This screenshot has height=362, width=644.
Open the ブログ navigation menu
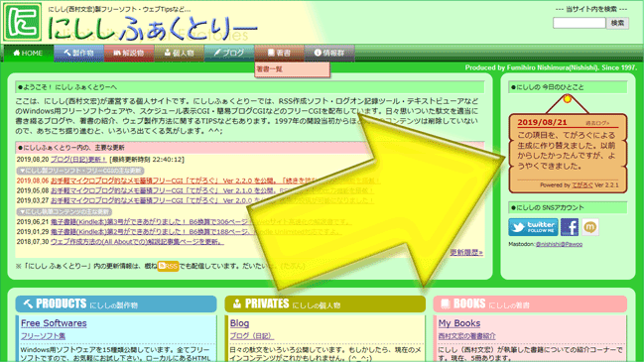[x=229, y=53]
